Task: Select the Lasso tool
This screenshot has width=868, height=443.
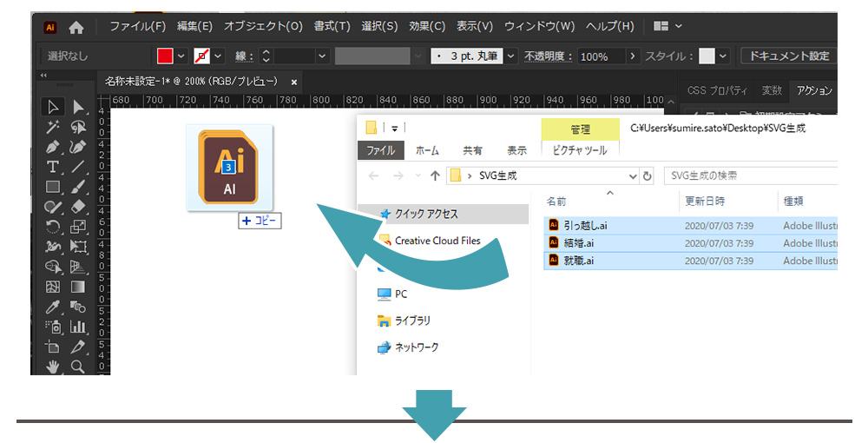Action: tap(78, 128)
